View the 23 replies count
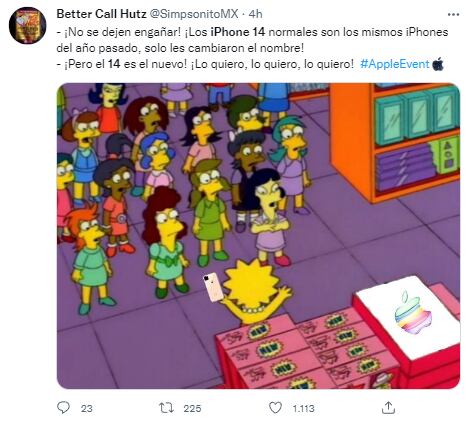 pyautogui.click(x=86, y=408)
